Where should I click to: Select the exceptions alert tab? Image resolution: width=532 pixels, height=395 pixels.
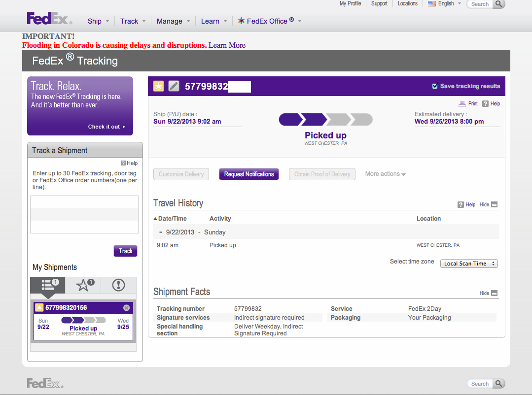coord(118,285)
